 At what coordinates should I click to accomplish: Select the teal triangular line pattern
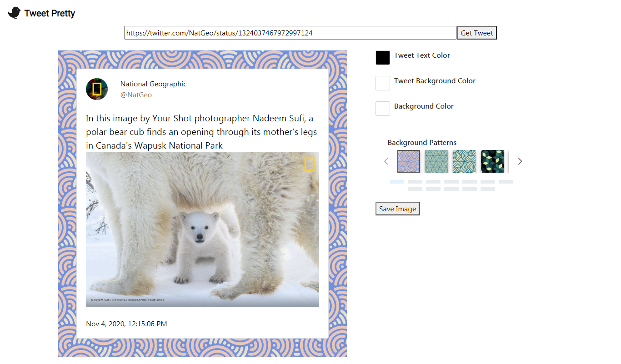tap(436, 161)
